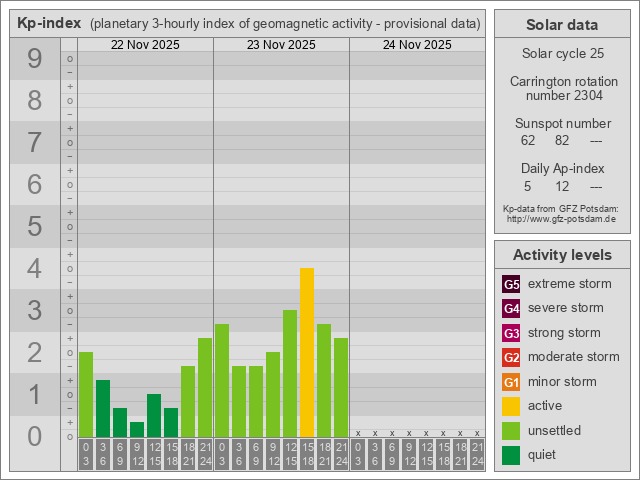Click the large 9 on Kp axis
Viewport: 640px width, 480px height.
(34, 59)
